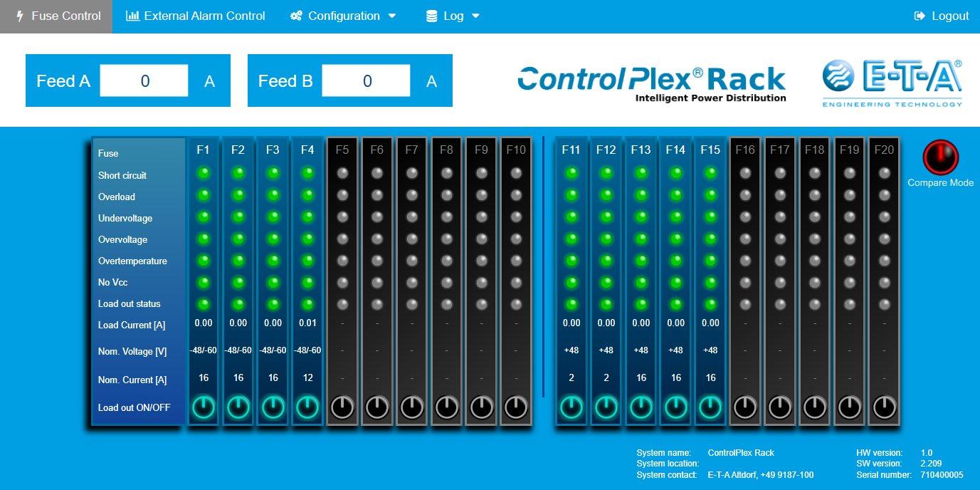This screenshot has width=980, height=490.
Task: Select the F4 fuse column header
Action: pos(307,150)
